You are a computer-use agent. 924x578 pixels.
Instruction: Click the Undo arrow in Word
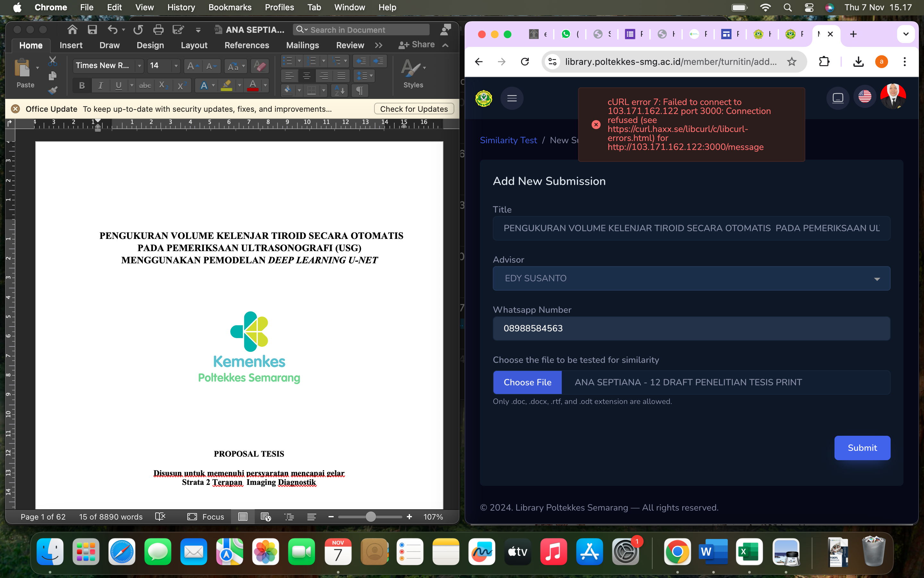coord(112,30)
